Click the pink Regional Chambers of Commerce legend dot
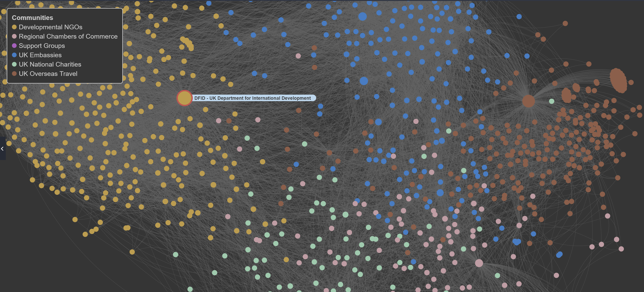The height and width of the screenshot is (292, 644). point(14,36)
